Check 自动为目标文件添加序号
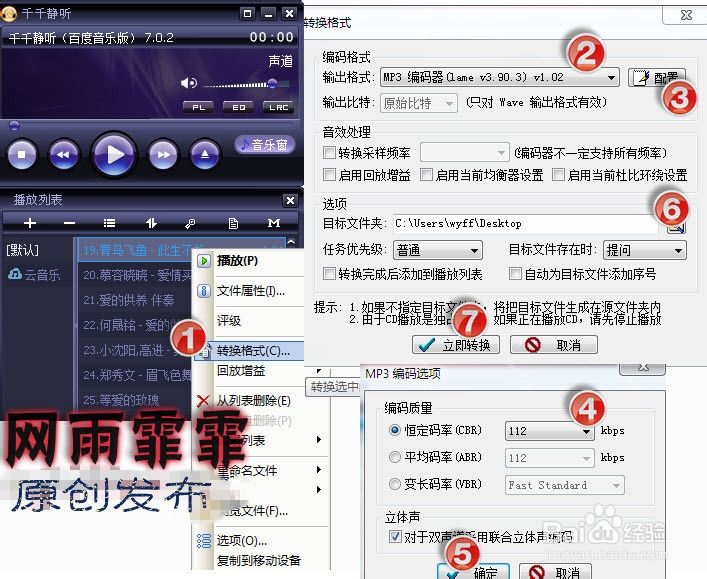The height and width of the screenshot is (579, 707). (x=515, y=273)
